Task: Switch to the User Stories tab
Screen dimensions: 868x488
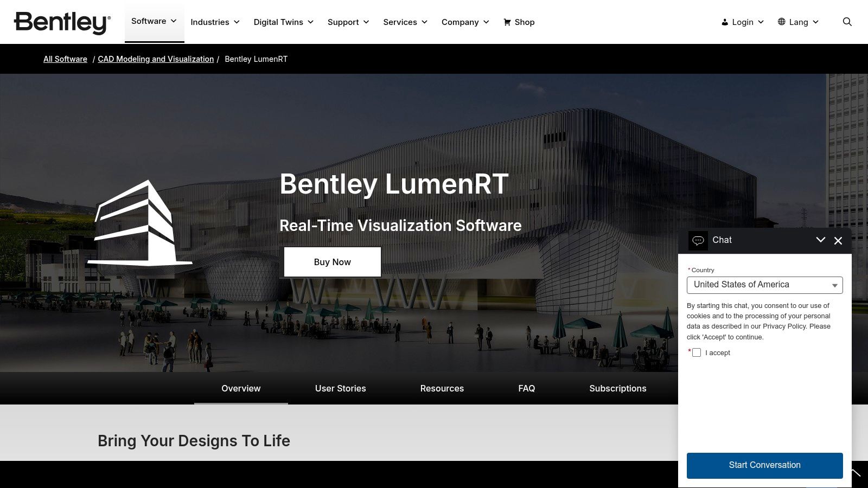Action: pyautogui.click(x=340, y=388)
